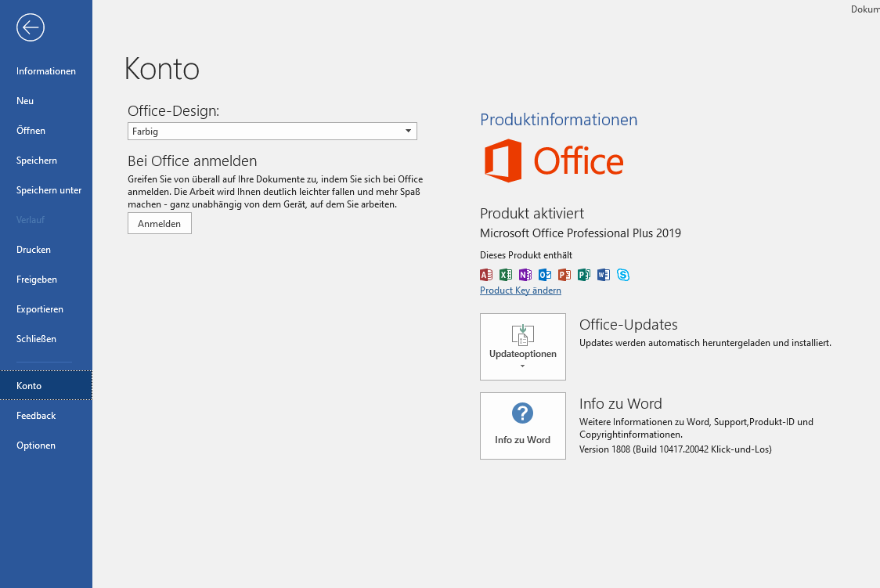This screenshot has width=880, height=588.
Task: Click the Skype icon in product list
Action: click(x=623, y=275)
